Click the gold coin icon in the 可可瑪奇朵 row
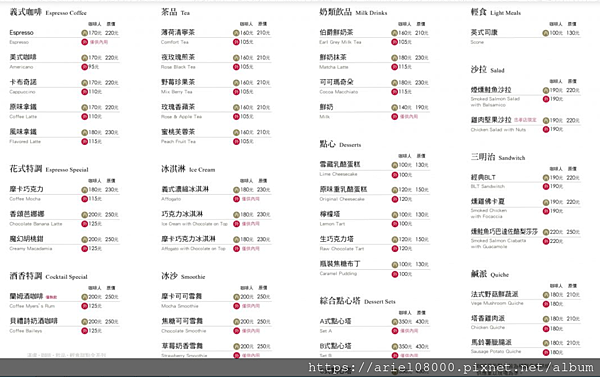The width and height of the screenshot is (600, 377). 395,83
